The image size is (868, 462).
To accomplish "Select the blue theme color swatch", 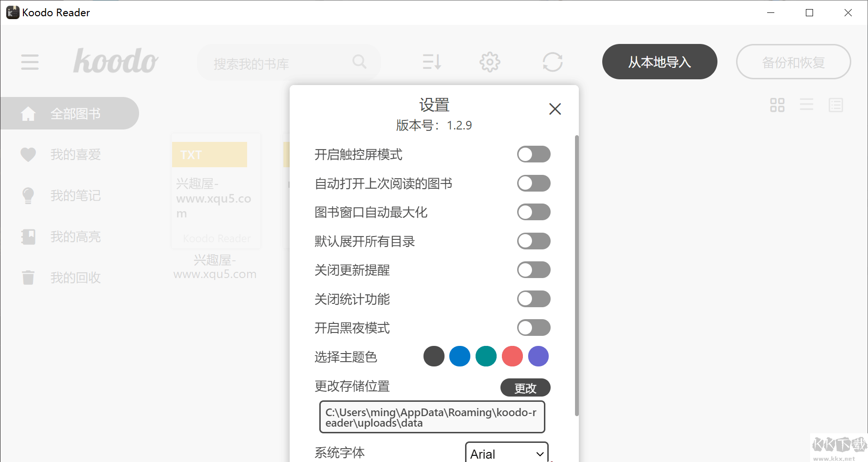I will [459, 356].
